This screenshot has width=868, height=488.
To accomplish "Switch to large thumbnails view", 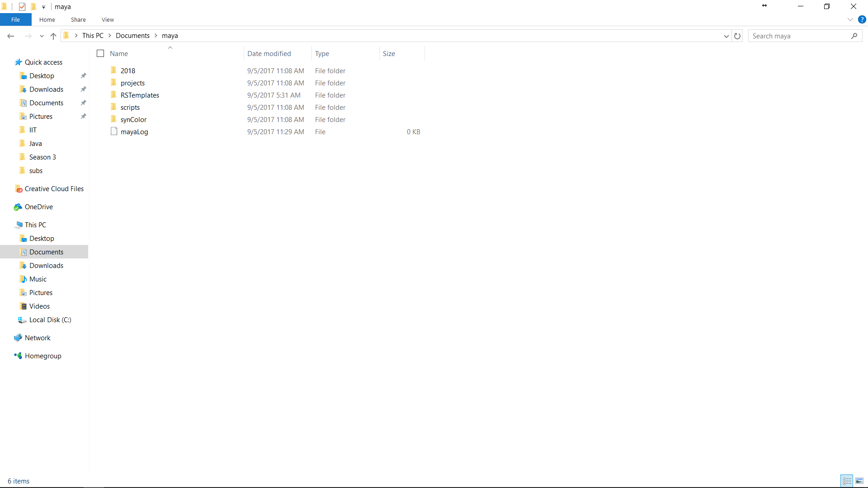I will point(859,481).
